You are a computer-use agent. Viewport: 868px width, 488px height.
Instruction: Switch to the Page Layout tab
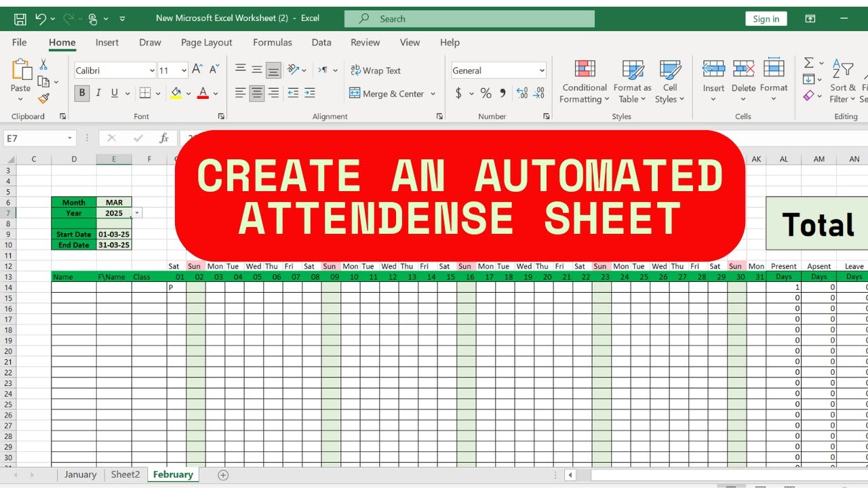click(x=207, y=42)
